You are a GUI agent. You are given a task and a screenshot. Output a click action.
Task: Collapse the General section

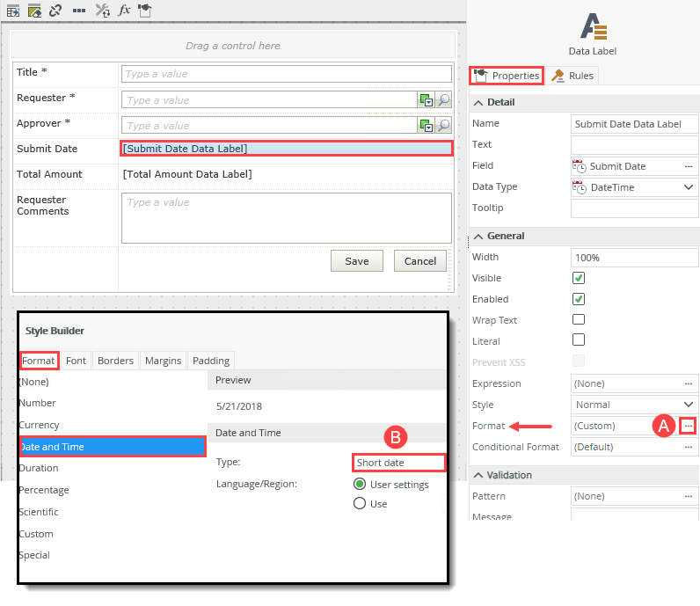[478, 237]
